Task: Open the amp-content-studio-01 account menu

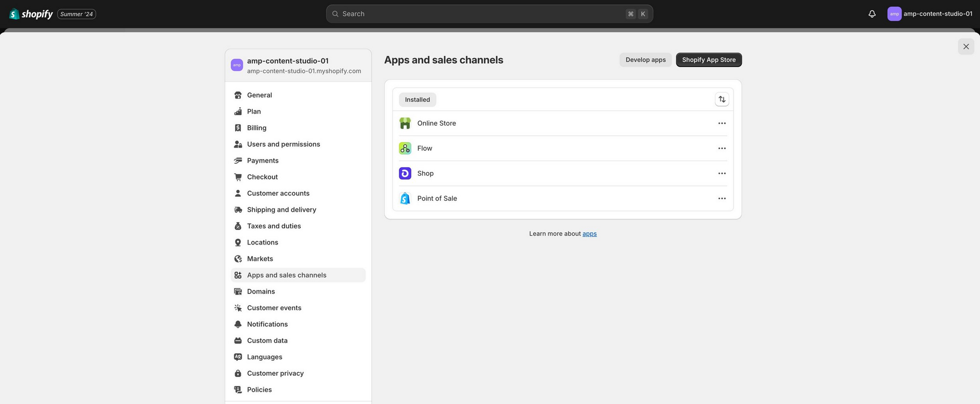Action: 930,14
